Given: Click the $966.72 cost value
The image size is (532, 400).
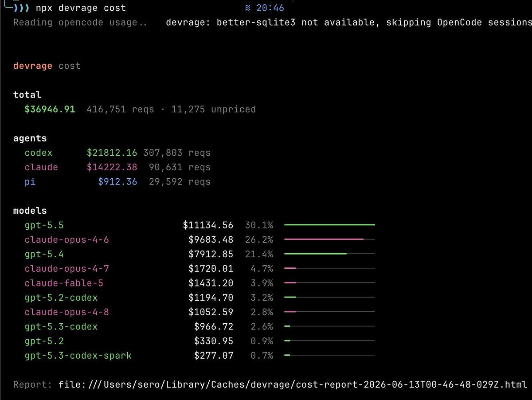Looking at the screenshot, I should pyautogui.click(x=214, y=327).
